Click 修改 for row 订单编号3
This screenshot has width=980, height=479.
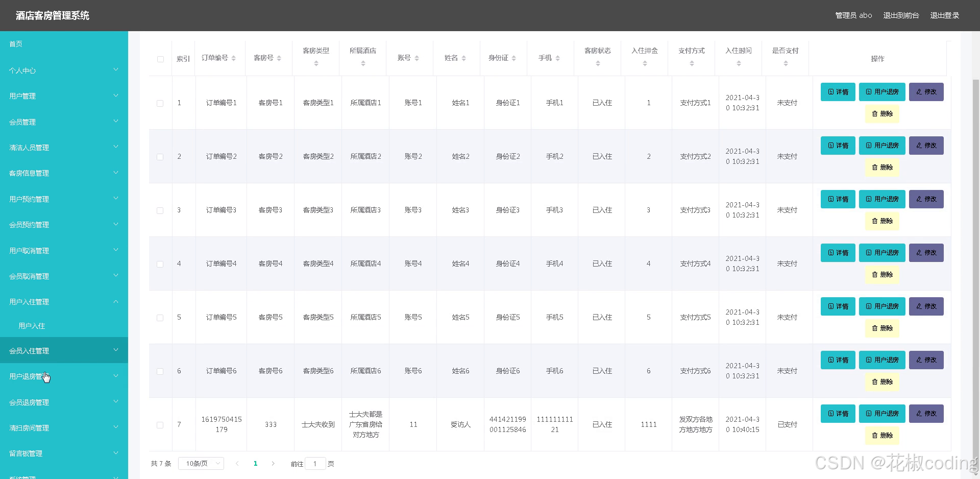tap(926, 199)
